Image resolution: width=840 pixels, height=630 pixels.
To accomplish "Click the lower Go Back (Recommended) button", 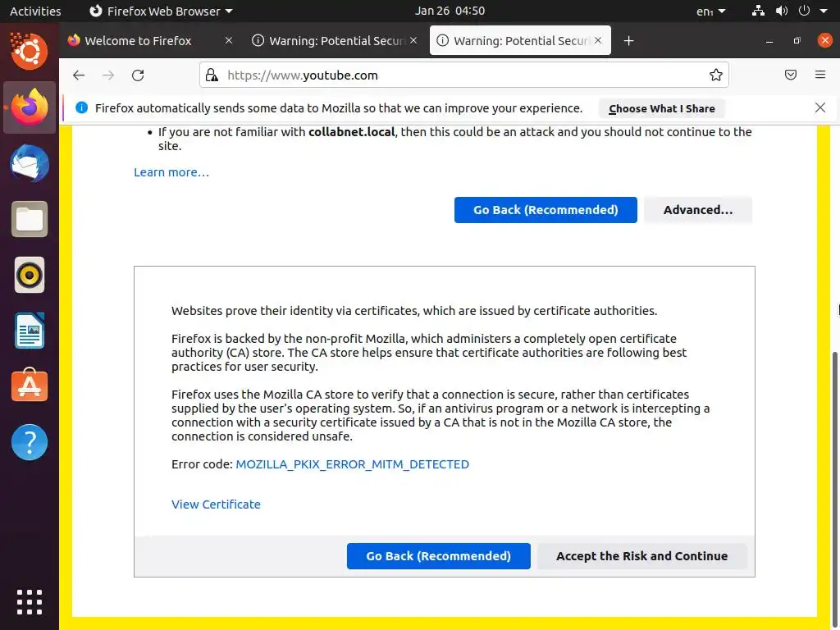I will (438, 556).
